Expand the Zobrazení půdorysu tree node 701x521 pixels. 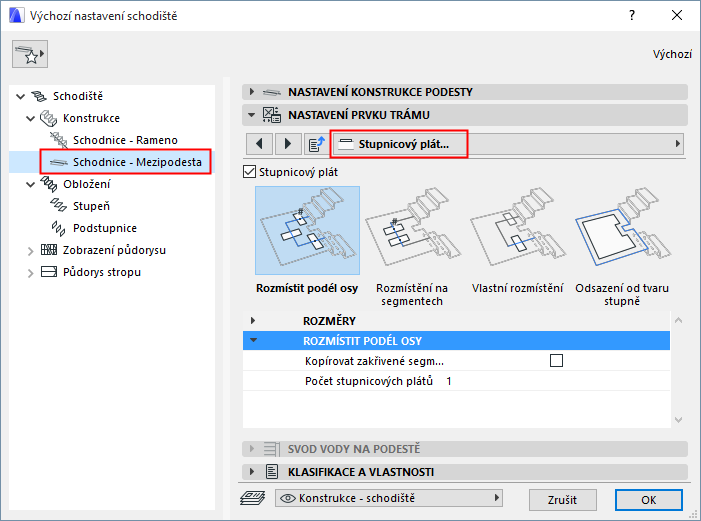click(30, 251)
